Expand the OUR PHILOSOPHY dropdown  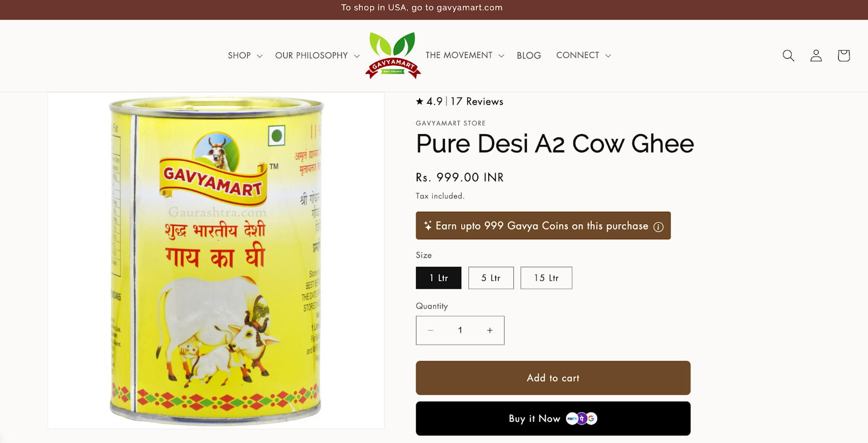[x=317, y=55]
